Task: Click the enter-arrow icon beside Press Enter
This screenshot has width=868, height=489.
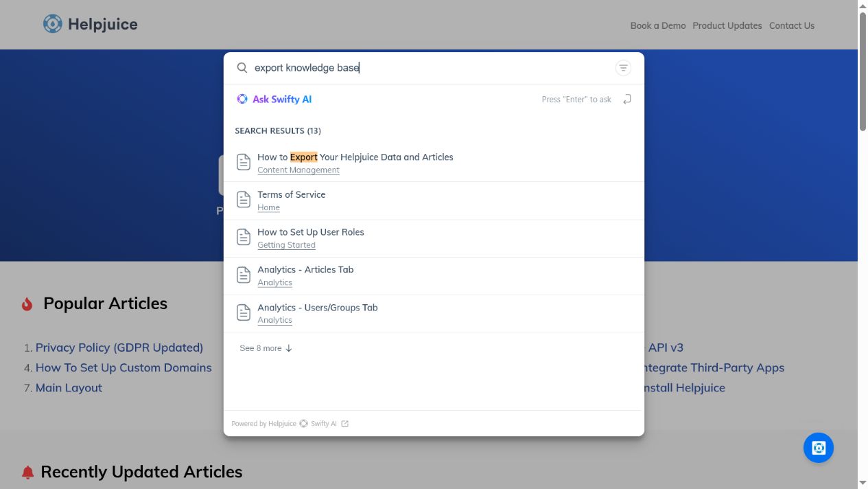Action: 626,100
